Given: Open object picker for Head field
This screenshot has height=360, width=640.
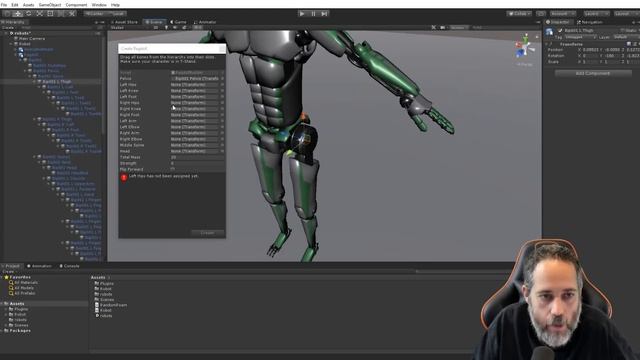Looking at the screenshot, I should point(222,151).
